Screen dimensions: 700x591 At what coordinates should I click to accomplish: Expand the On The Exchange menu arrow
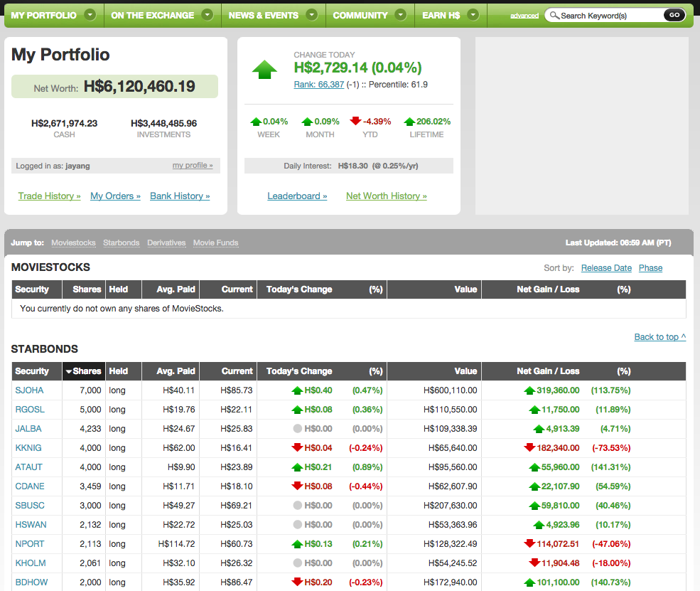point(207,15)
